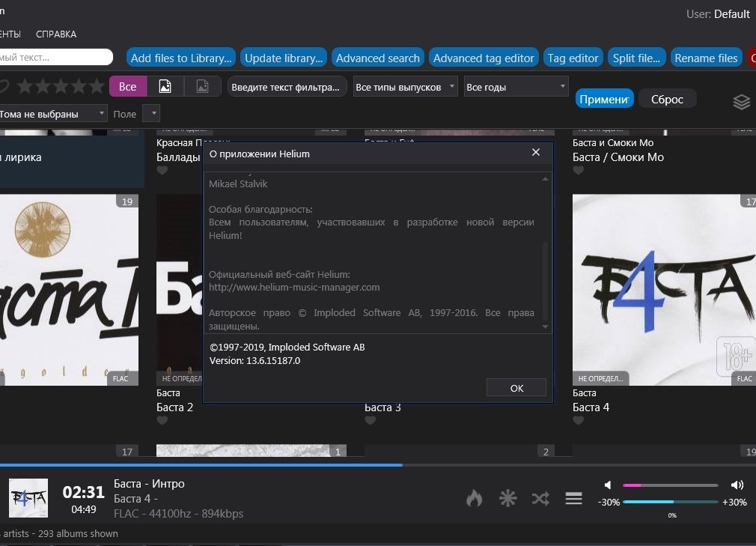Click Rename files button

[x=706, y=58]
